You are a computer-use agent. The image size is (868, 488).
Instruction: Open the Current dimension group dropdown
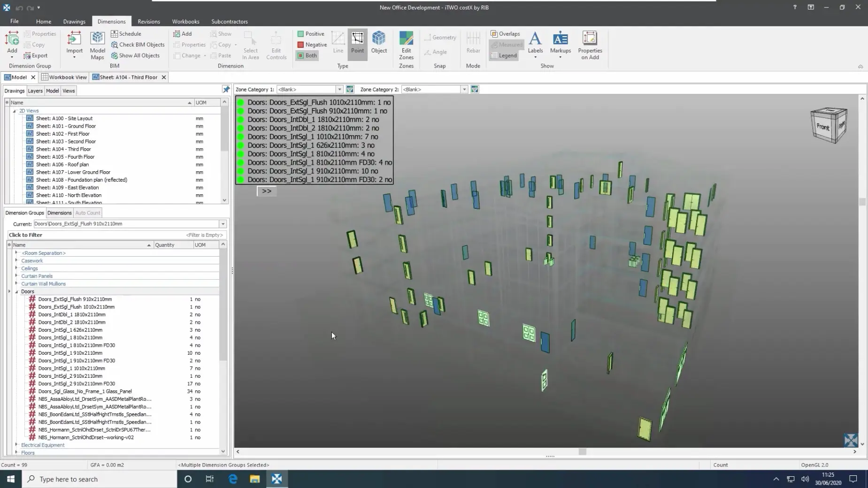pos(223,224)
